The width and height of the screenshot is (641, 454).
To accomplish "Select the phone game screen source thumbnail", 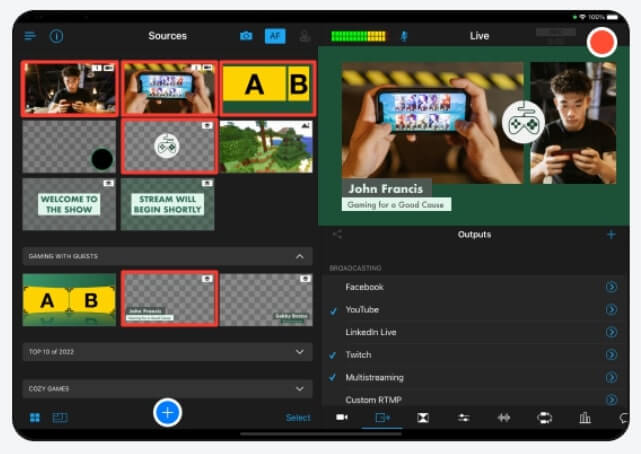I will point(169,89).
